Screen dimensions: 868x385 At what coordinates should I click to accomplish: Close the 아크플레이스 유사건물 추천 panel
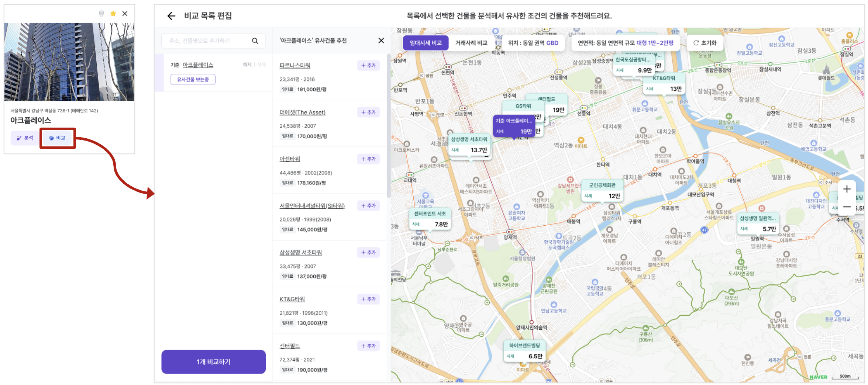click(x=381, y=41)
